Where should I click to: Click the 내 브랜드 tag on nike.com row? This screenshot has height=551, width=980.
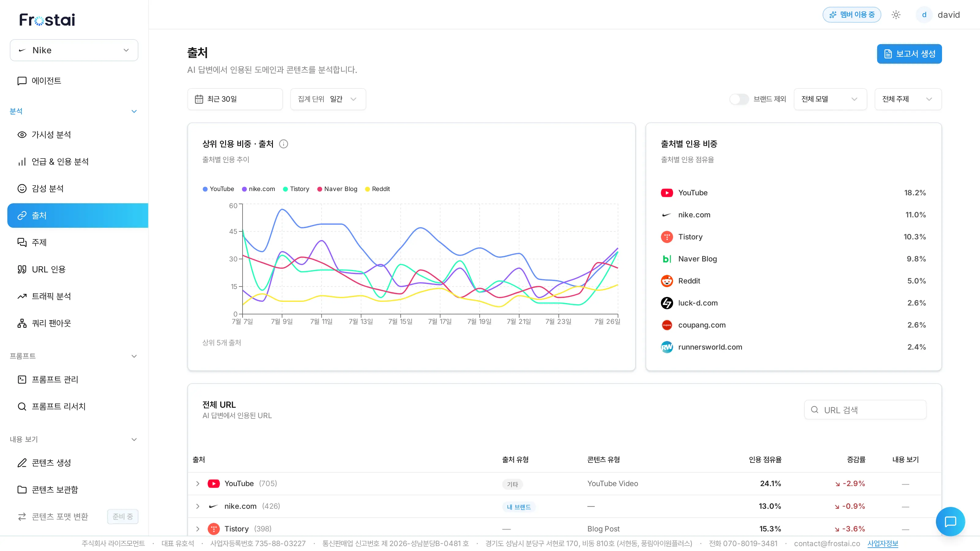(x=519, y=507)
